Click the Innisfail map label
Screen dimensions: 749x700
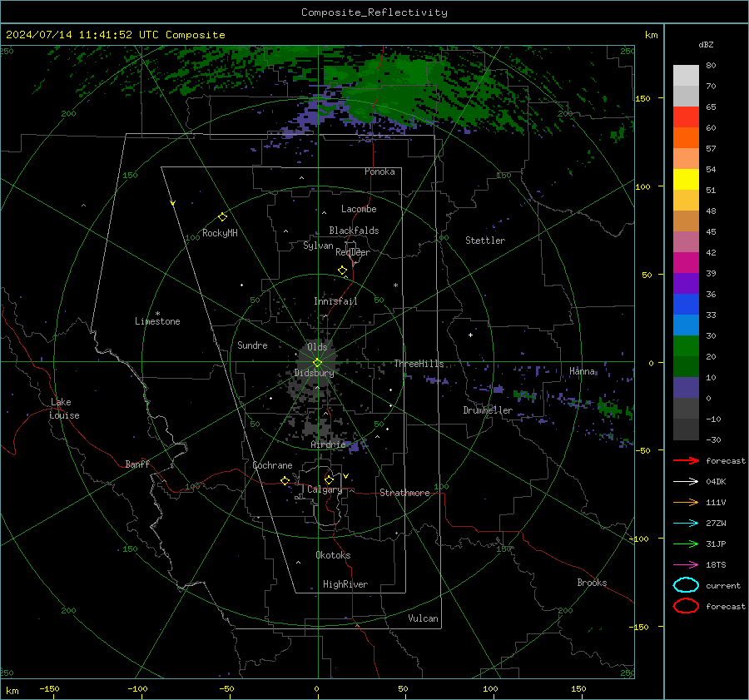pos(335,301)
